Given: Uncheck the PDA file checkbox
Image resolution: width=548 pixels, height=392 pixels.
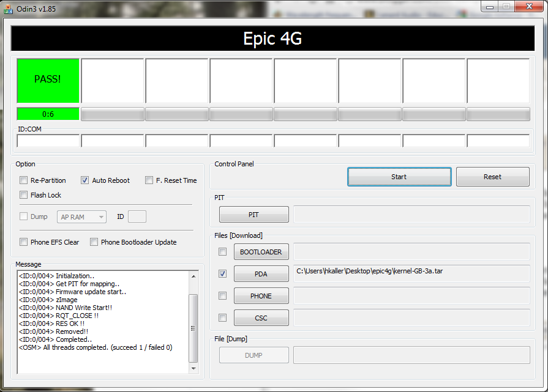Looking at the screenshot, I should tap(222, 274).
